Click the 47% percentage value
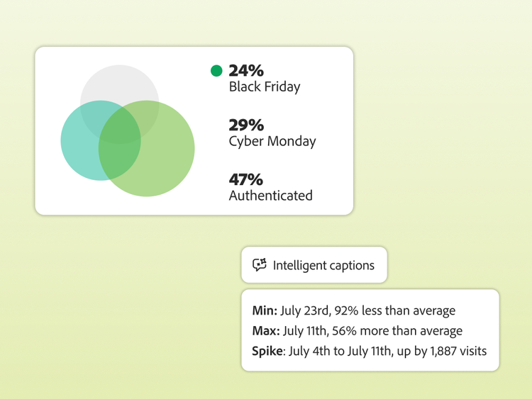 246,179
